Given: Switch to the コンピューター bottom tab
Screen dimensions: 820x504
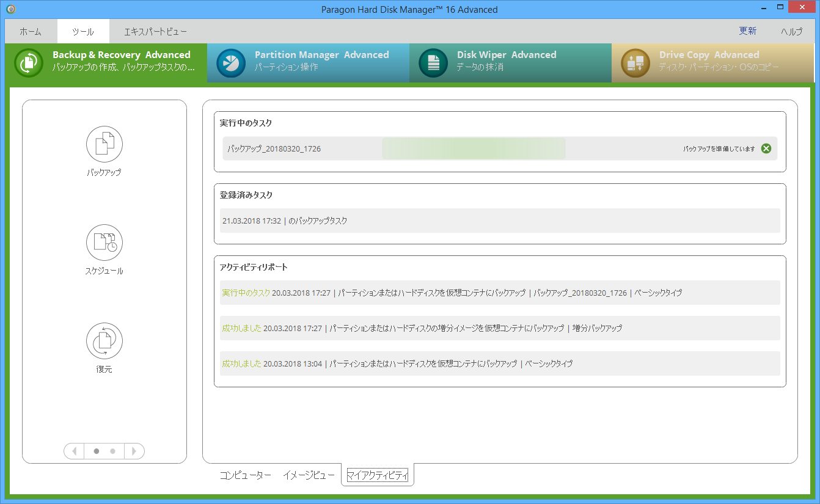Looking at the screenshot, I should (x=245, y=475).
